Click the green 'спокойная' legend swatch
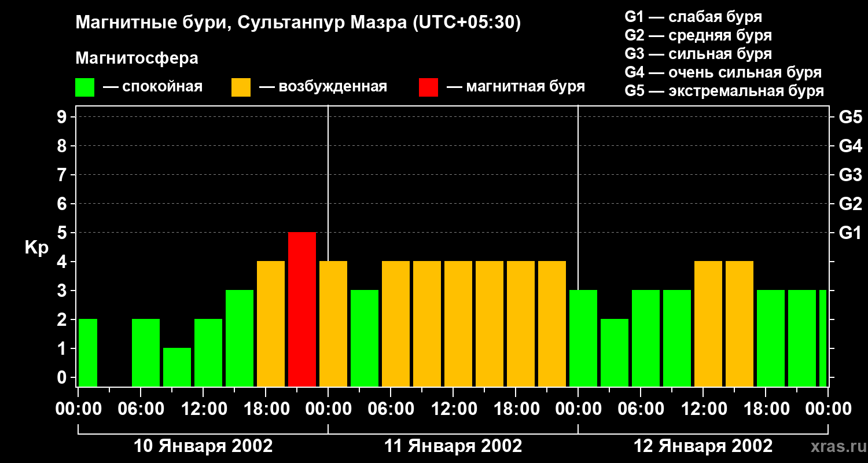 84,87
